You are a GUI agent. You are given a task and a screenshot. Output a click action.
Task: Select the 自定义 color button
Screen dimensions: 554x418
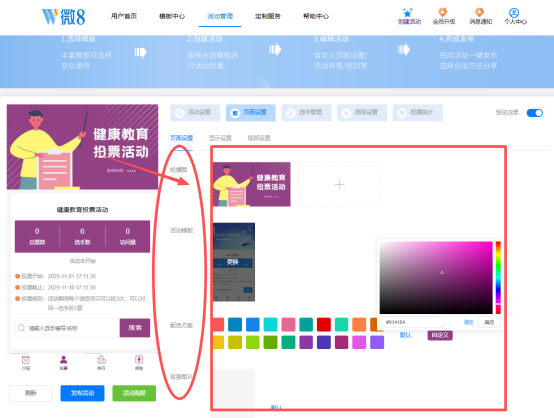click(x=440, y=335)
